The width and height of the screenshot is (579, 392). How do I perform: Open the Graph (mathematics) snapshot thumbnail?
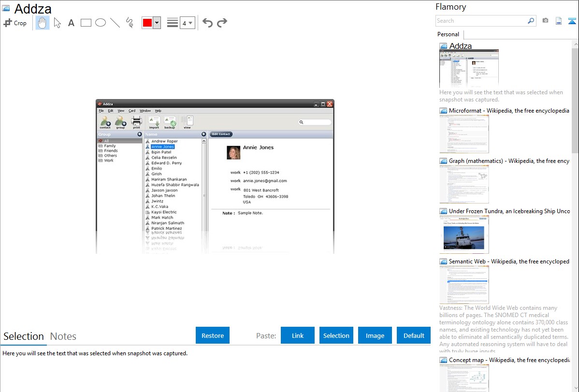click(x=464, y=184)
